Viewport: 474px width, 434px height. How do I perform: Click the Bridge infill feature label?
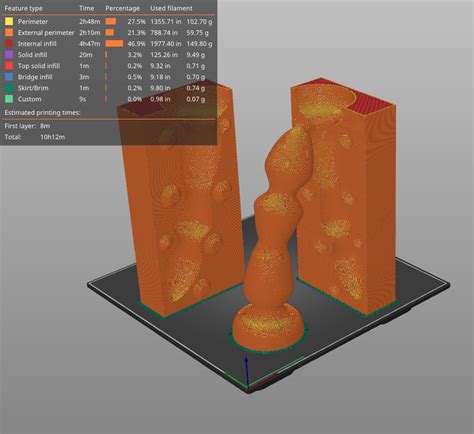pyautogui.click(x=35, y=77)
